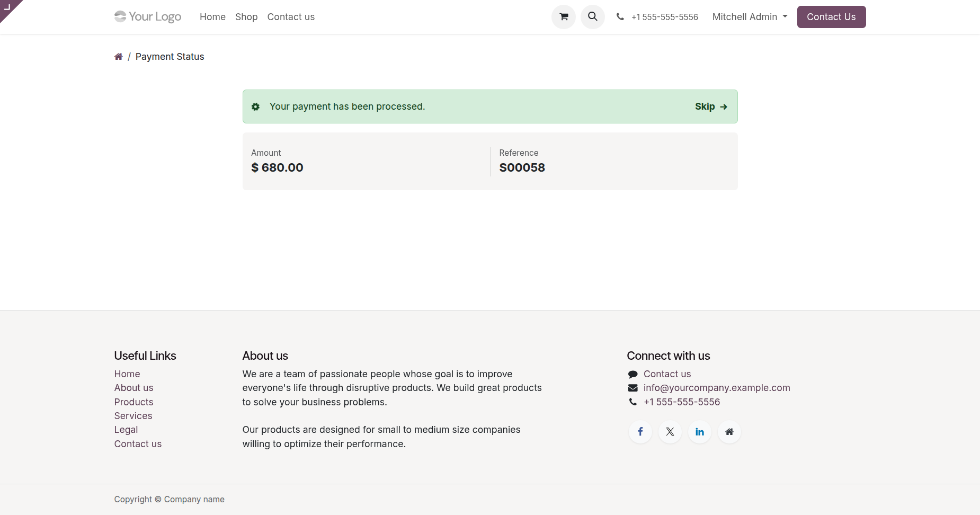
Task: Open the LinkedIn social icon
Action: click(x=700, y=432)
